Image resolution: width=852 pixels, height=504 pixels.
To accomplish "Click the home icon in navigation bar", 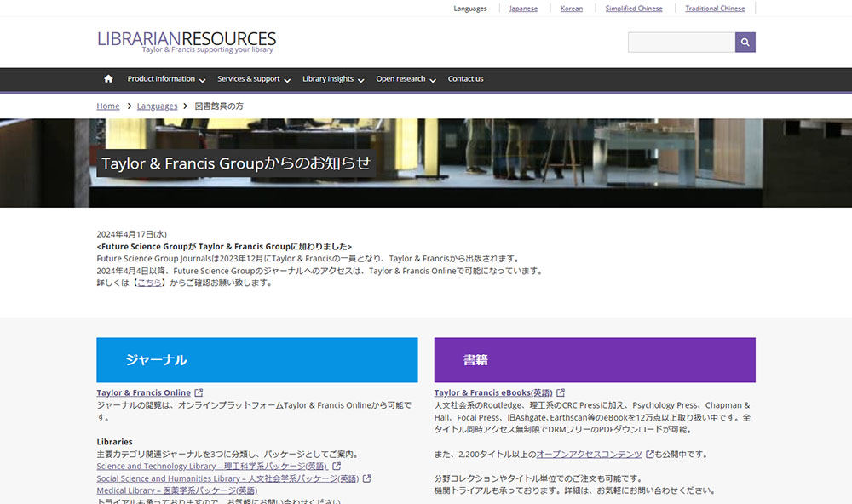I will tap(108, 79).
